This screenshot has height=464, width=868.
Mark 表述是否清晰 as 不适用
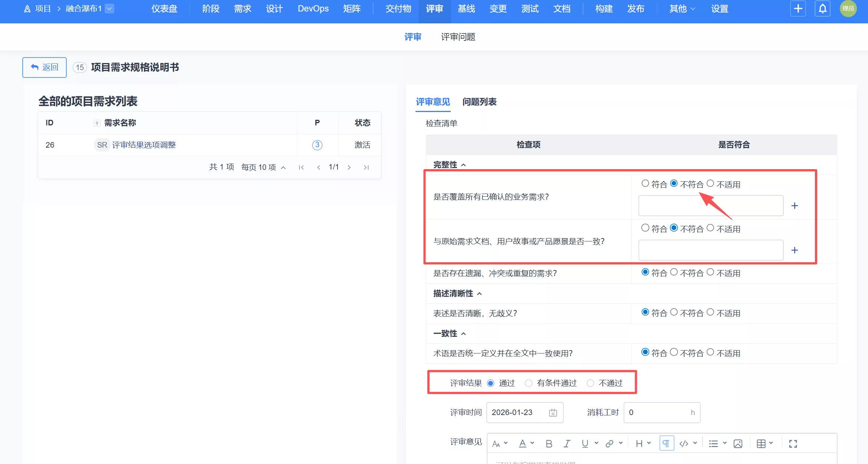pyautogui.click(x=710, y=312)
